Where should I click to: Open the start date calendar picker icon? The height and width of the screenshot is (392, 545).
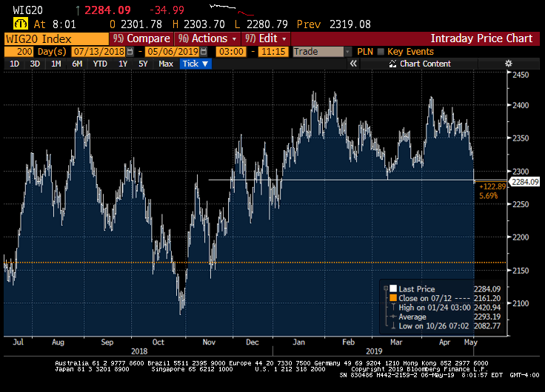click(x=130, y=52)
